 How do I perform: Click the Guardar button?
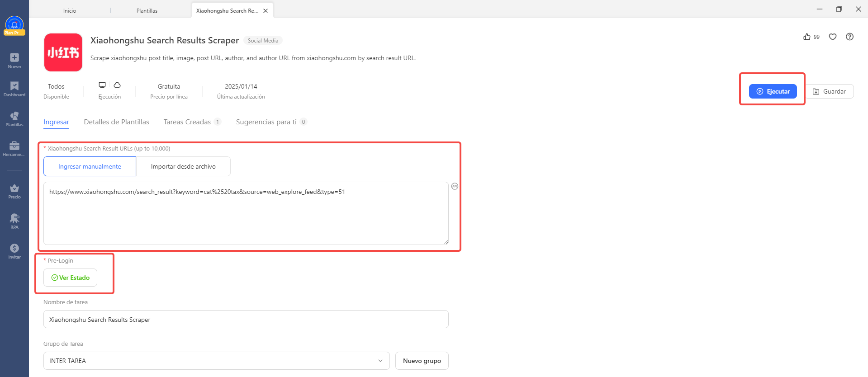830,91
